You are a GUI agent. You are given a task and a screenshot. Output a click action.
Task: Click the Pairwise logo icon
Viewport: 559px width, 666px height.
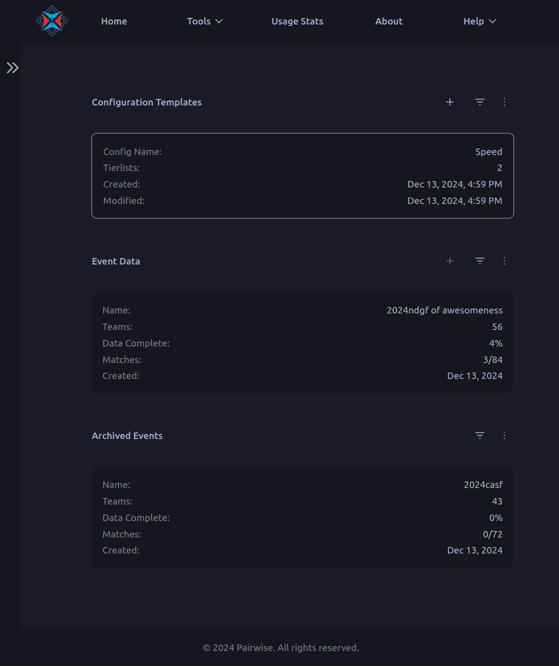coord(52,21)
